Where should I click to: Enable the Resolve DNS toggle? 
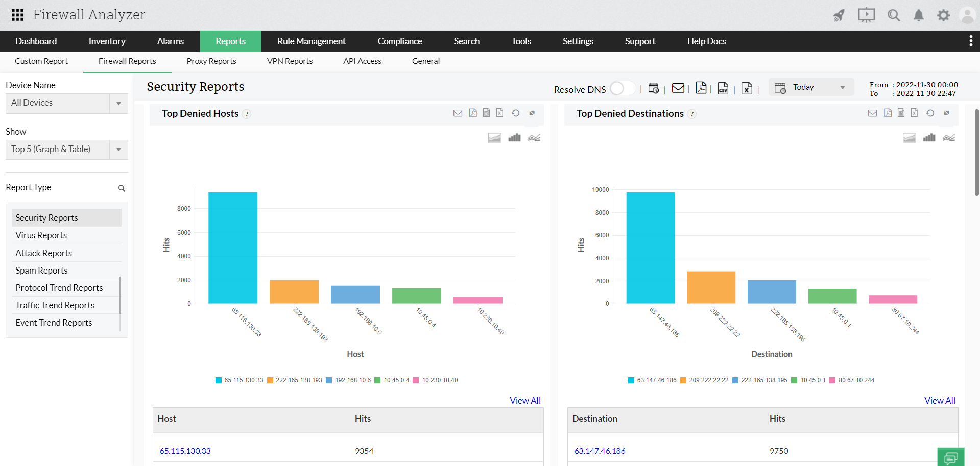[622, 88]
